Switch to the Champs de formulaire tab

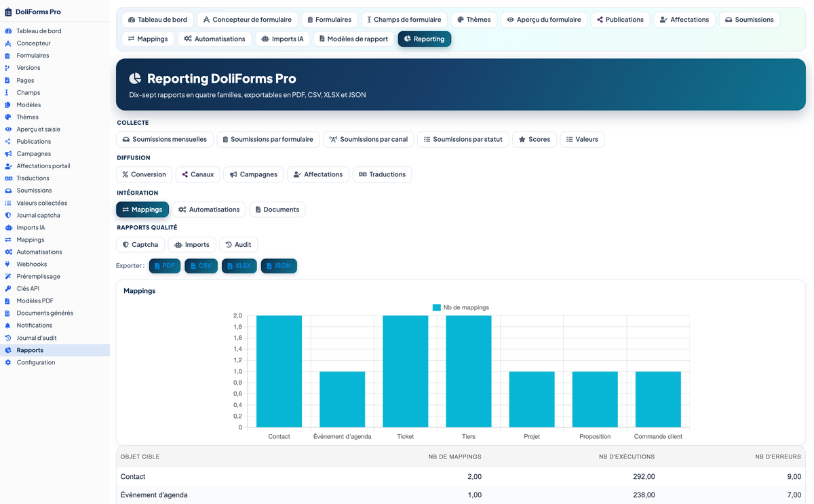[x=405, y=20]
